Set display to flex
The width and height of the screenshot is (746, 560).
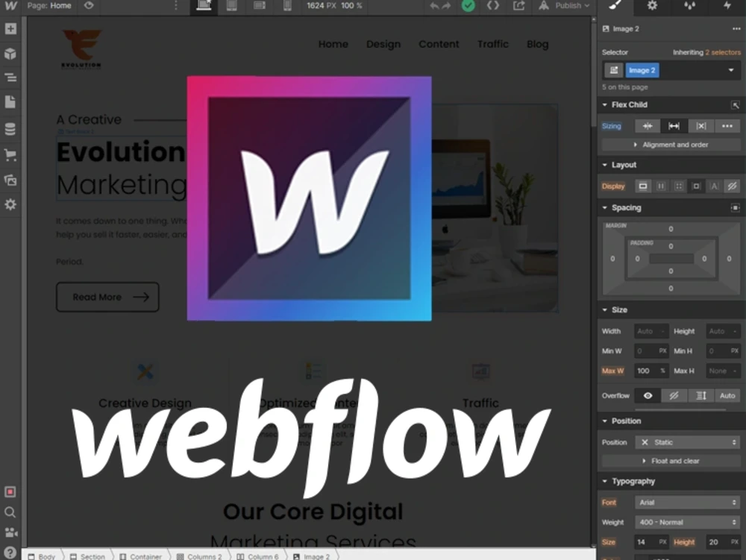tap(661, 186)
